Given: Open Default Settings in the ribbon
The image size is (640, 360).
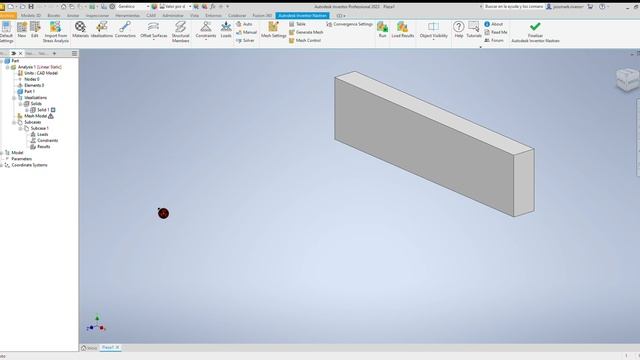Looking at the screenshot, I should (x=6, y=32).
